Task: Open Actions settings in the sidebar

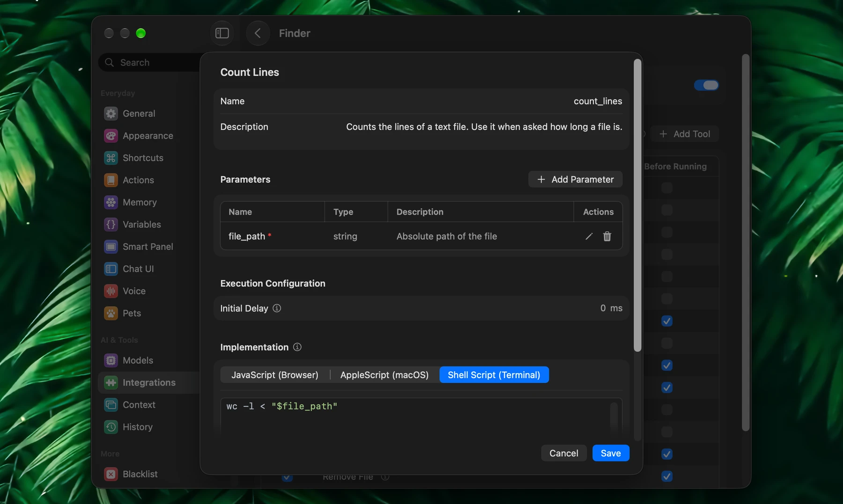Action: point(149,180)
